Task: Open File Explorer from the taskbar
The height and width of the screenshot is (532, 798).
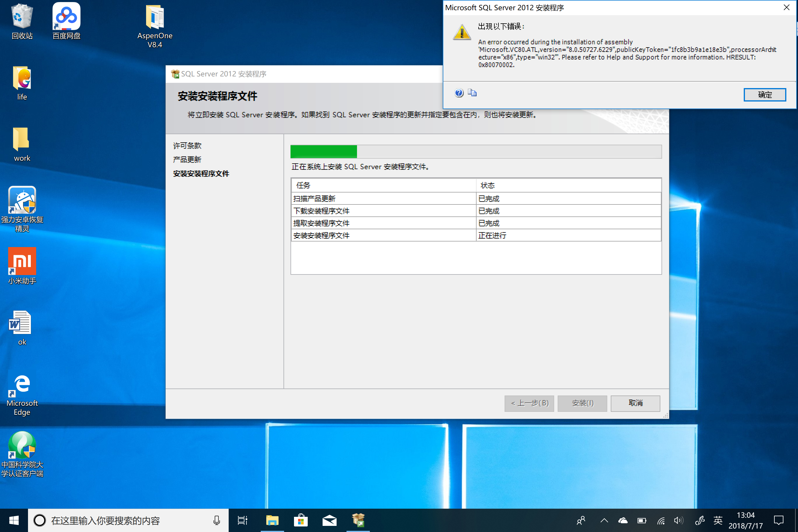Action: (272, 520)
